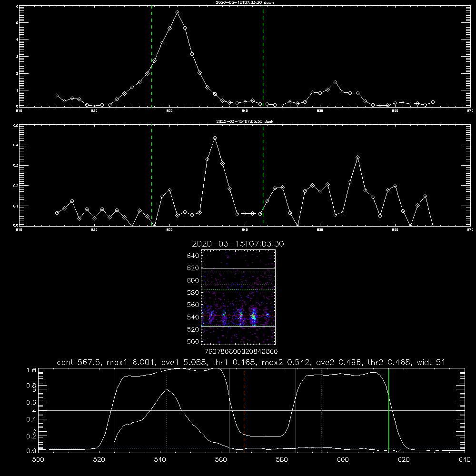Click the peak of the inner curve in bottom plot
This screenshot has height=476, width=476.
166,389
